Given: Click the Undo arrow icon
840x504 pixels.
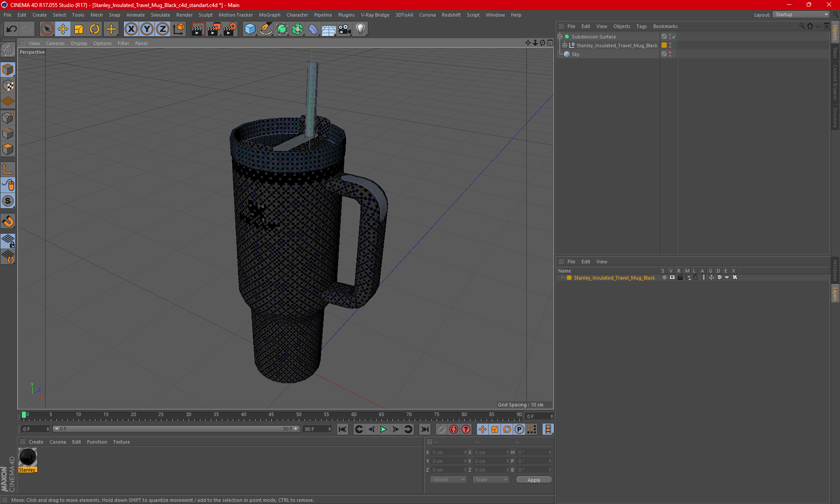Looking at the screenshot, I should 12,29.
